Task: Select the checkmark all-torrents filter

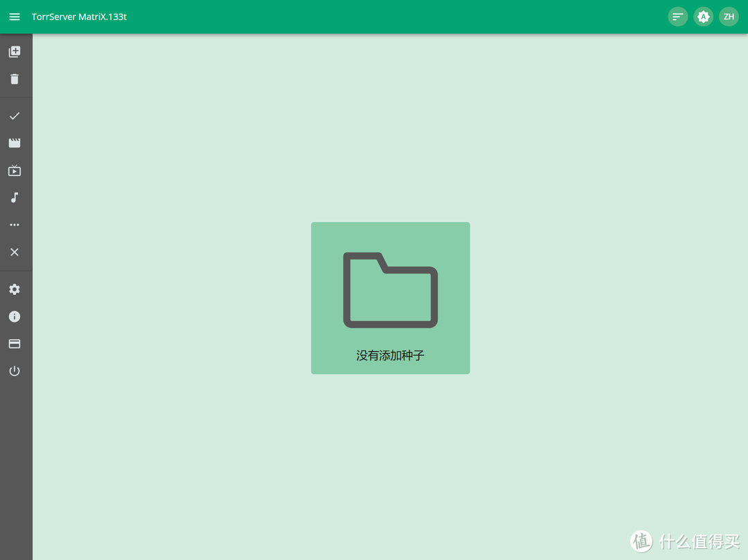Action: pos(15,116)
